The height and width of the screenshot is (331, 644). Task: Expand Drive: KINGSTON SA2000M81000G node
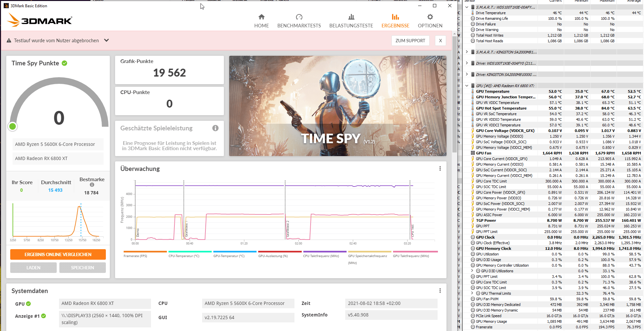pos(467,74)
